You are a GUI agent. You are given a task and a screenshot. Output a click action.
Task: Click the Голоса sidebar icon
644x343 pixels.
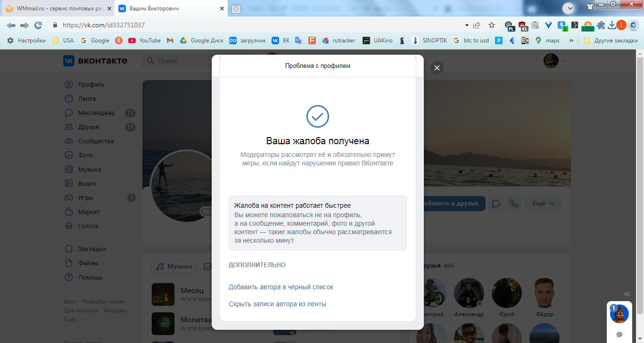point(69,226)
